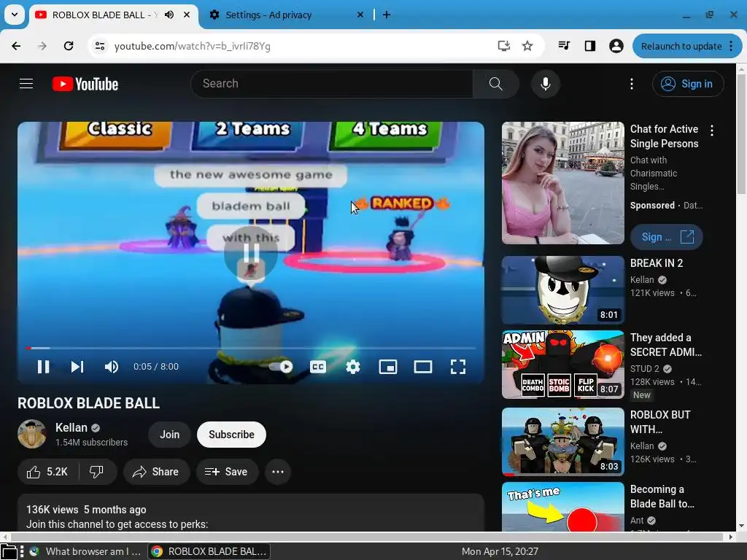
Task: Select ROBLOX BLADE BAL... taskbar window
Action: [209, 551]
